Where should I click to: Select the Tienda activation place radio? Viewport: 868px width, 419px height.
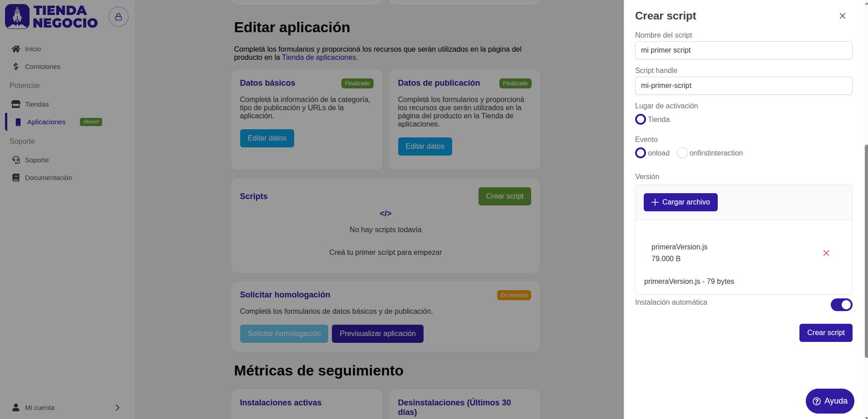click(641, 119)
